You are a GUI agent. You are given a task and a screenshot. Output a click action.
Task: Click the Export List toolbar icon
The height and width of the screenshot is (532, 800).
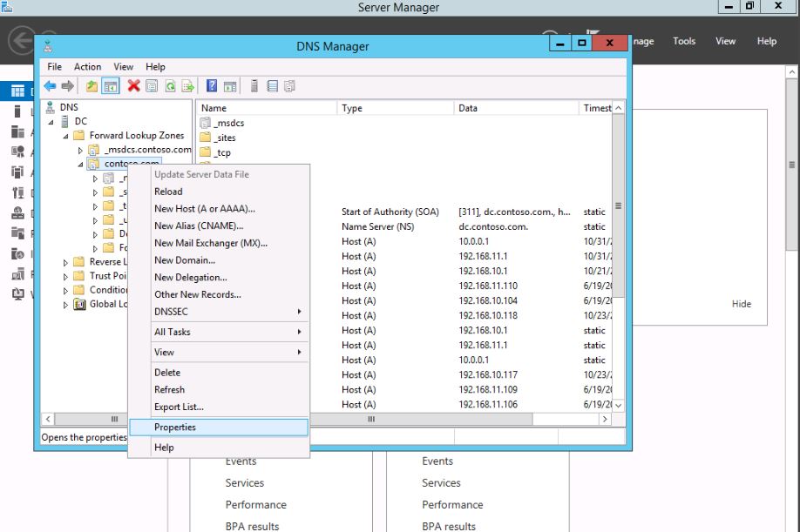pyautogui.click(x=188, y=86)
